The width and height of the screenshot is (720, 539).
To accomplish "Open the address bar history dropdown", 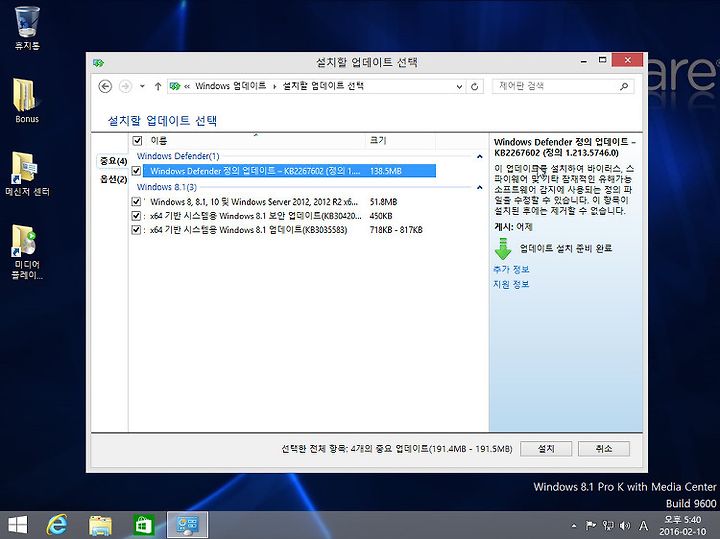I will (459, 86).
